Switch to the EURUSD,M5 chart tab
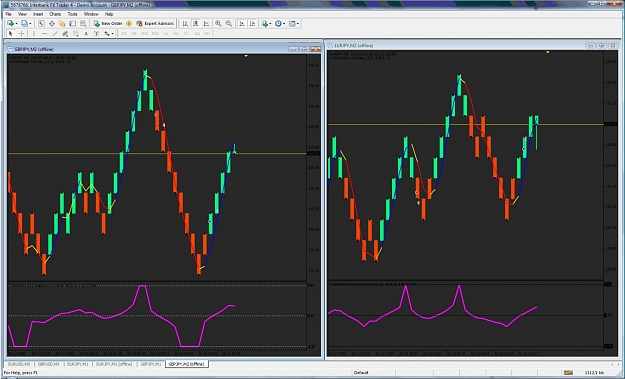 click(19, 364)
